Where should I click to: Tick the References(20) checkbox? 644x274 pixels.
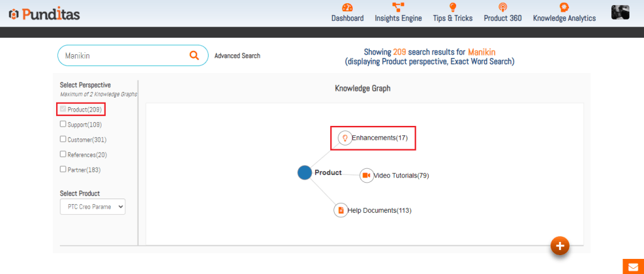pos(63,154)
